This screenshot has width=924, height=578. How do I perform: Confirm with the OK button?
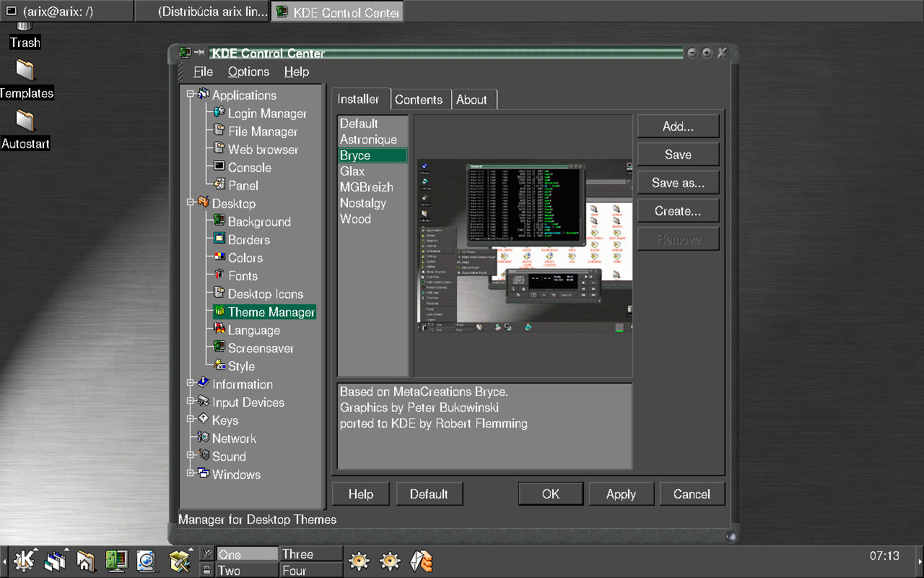click(551, 494)
